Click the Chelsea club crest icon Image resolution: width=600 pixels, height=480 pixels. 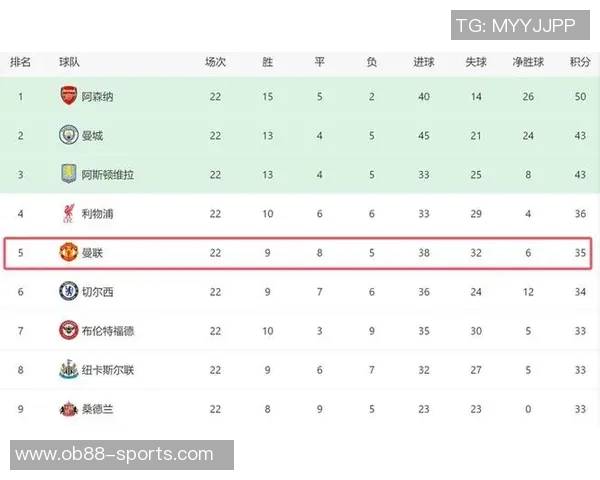[68, 292]
